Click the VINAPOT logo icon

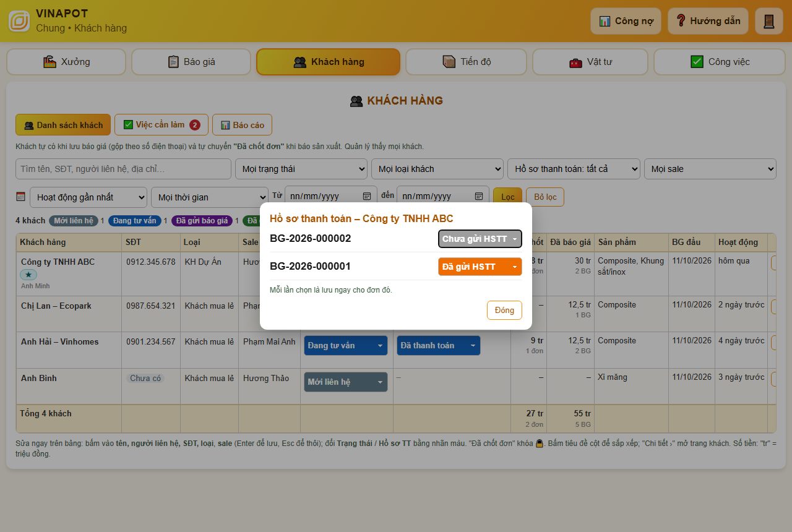[19, 21]
